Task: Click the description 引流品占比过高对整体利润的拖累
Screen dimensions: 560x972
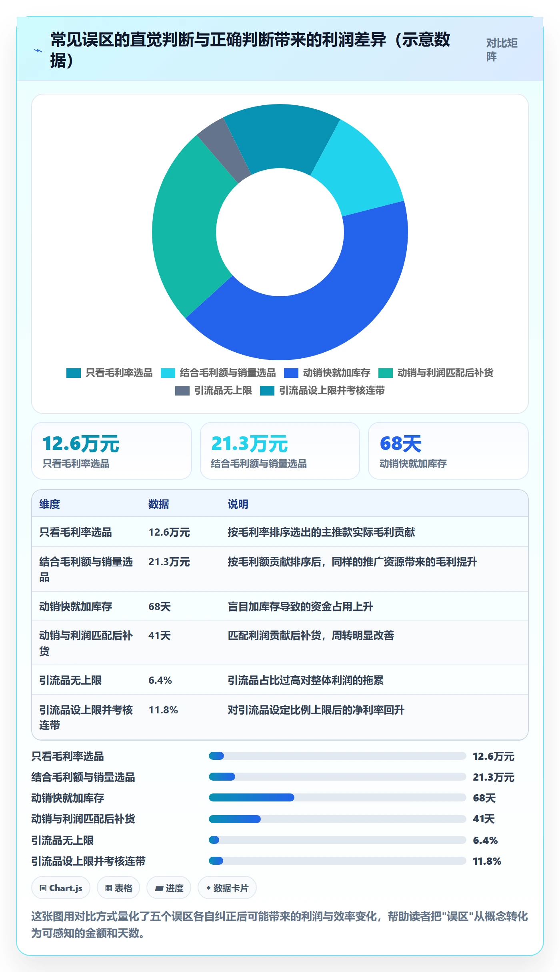Action: tap(306, 680)
